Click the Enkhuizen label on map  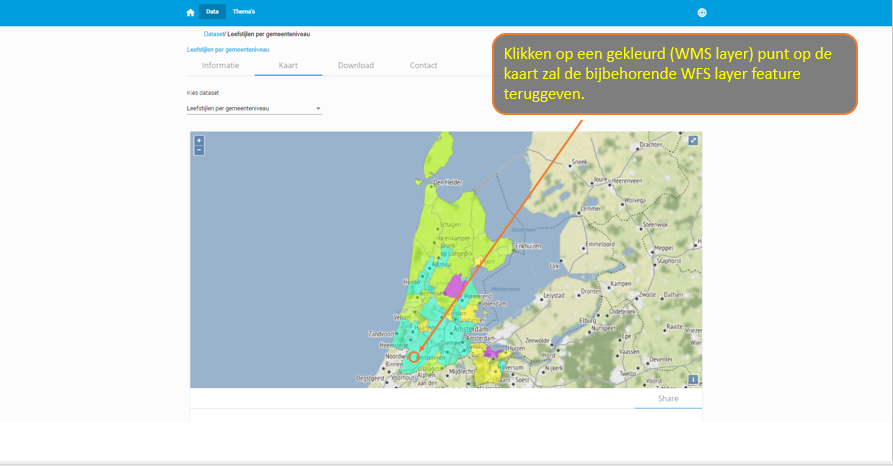tap(529, 246)
